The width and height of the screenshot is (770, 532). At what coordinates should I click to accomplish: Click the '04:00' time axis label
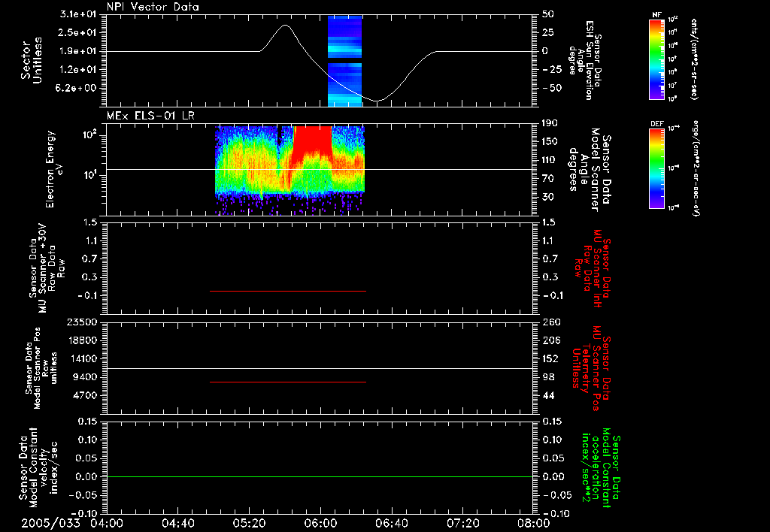point(107,523)
